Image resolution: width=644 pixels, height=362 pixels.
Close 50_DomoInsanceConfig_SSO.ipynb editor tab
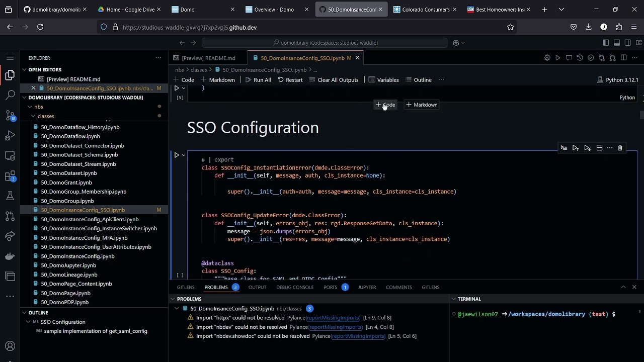[x=357, y=58]
